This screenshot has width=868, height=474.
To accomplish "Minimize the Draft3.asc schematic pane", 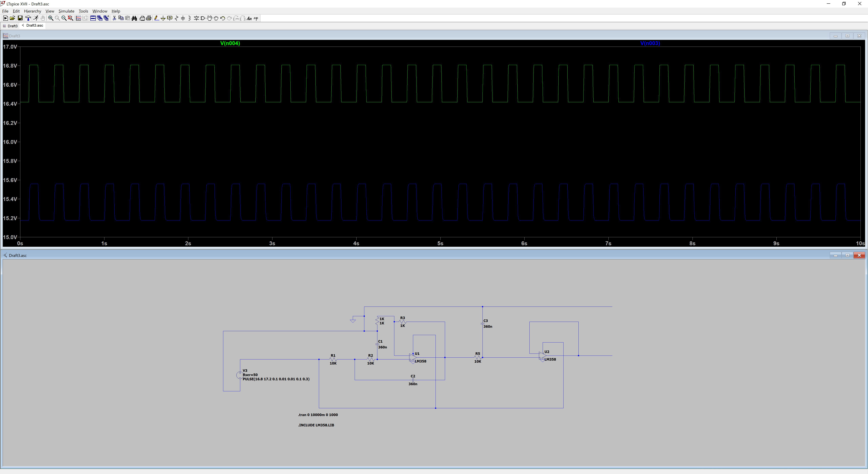I will click(835, 255).
